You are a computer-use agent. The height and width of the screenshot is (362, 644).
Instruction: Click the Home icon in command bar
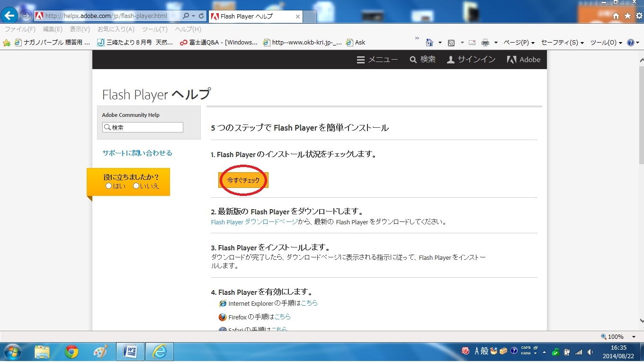429,43
